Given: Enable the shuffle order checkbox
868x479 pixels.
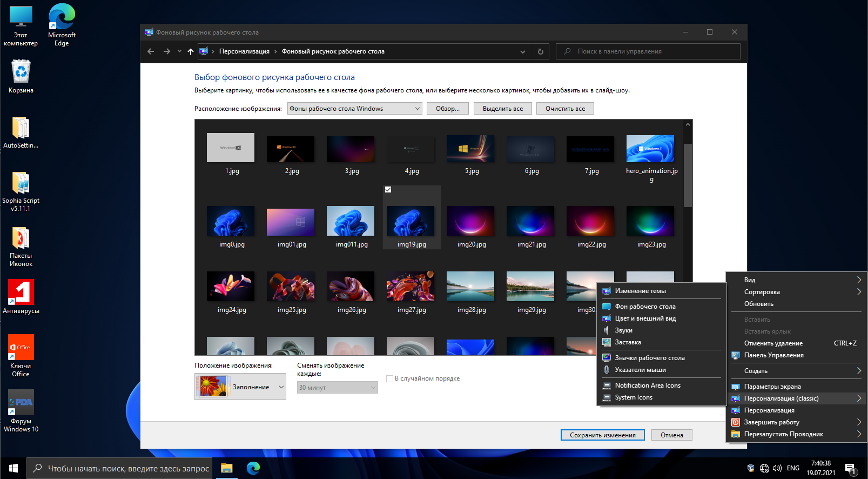Looking at the screenshot, I should (x=389, y=378).
